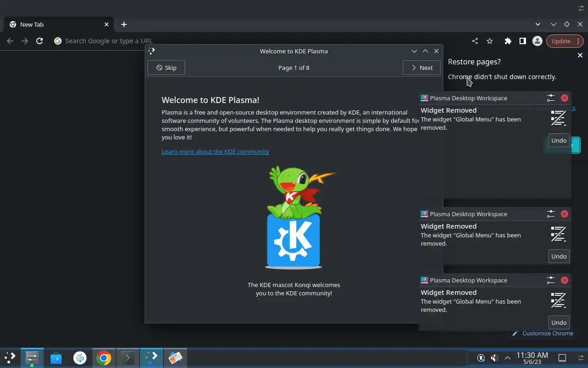Go to the Next welcome page
The width and height of the screenshot is (588, 368).
click(422, 68)
